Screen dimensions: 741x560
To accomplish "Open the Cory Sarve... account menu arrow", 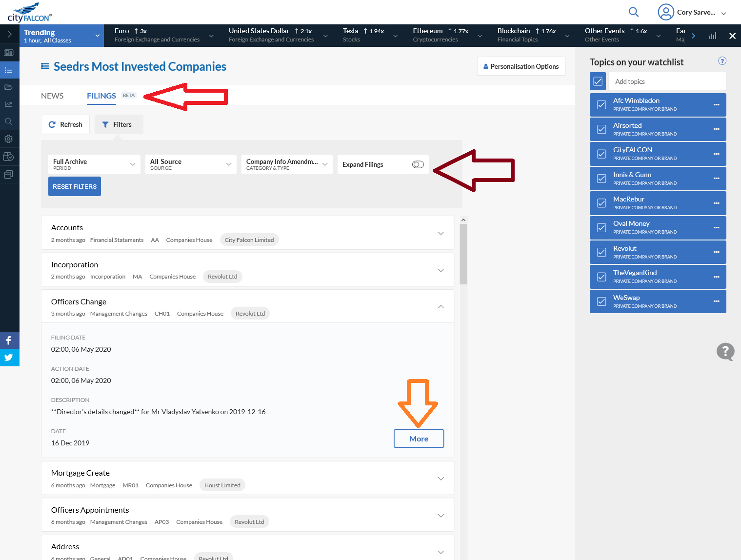I will coord(723,13).
